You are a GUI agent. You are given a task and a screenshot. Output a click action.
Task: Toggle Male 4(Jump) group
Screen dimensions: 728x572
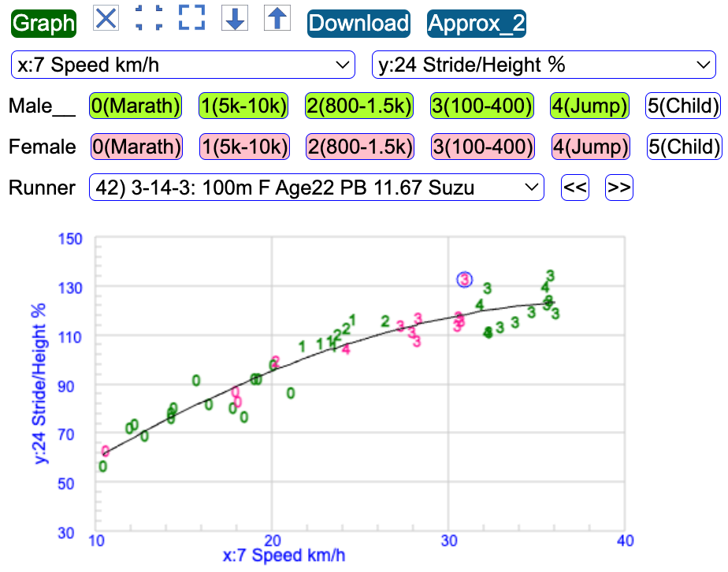(589, 106)
